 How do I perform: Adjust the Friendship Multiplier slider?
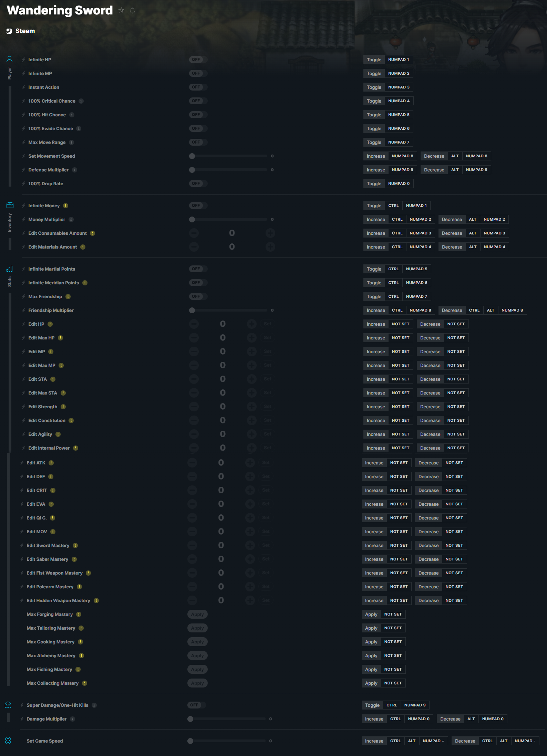[x=228, y=310]
